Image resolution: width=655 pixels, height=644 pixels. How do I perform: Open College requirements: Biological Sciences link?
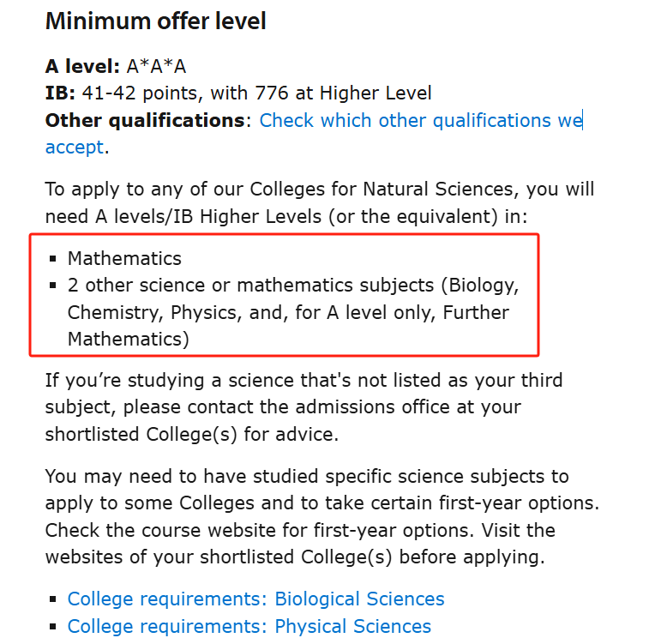pos(255,599)
